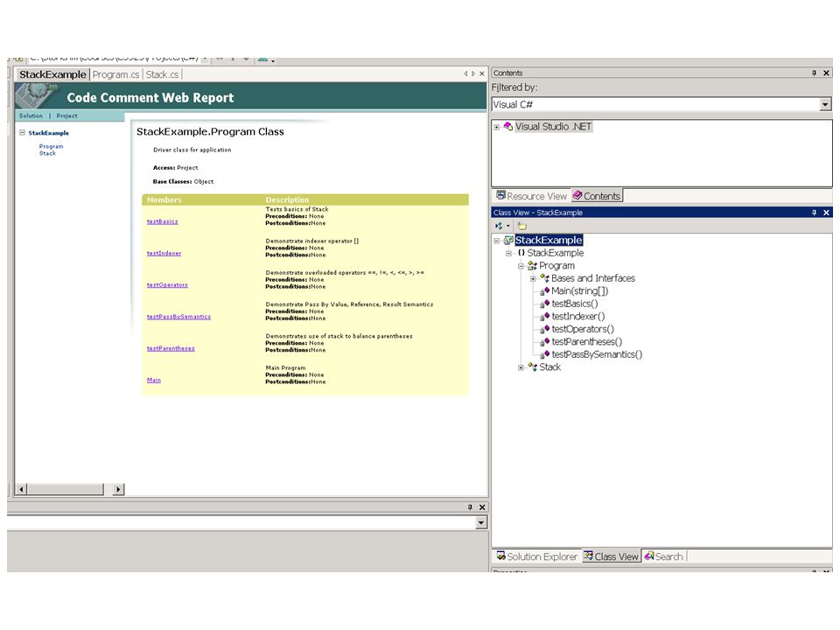This screenshot has height=630, width=840.
Task: Open the Program.cs document tab
Action: pos(115,74)
